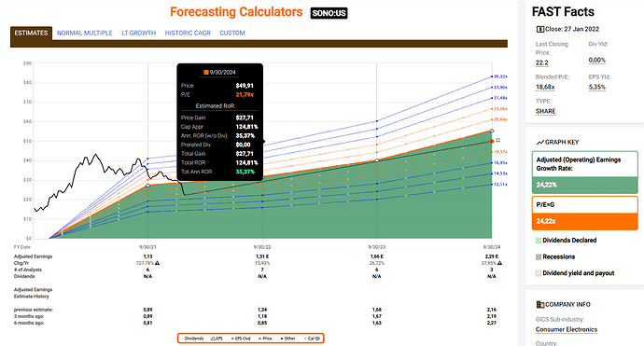Click the warning triangle next to 37,95%

tap(500, 263)
